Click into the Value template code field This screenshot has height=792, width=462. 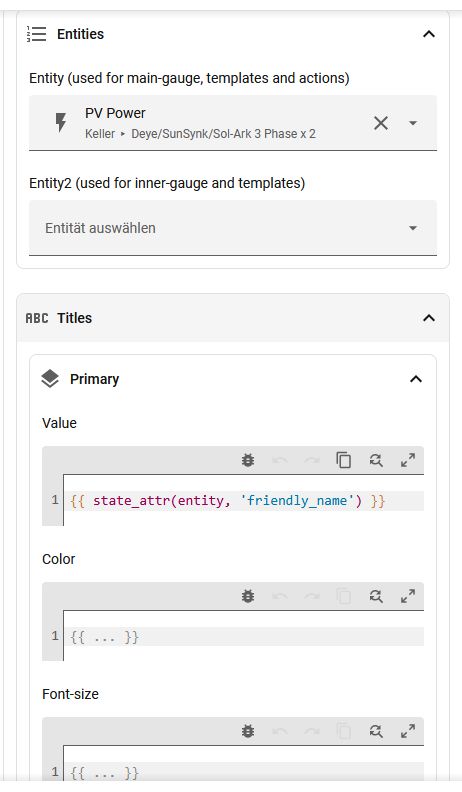click(244, 501)
